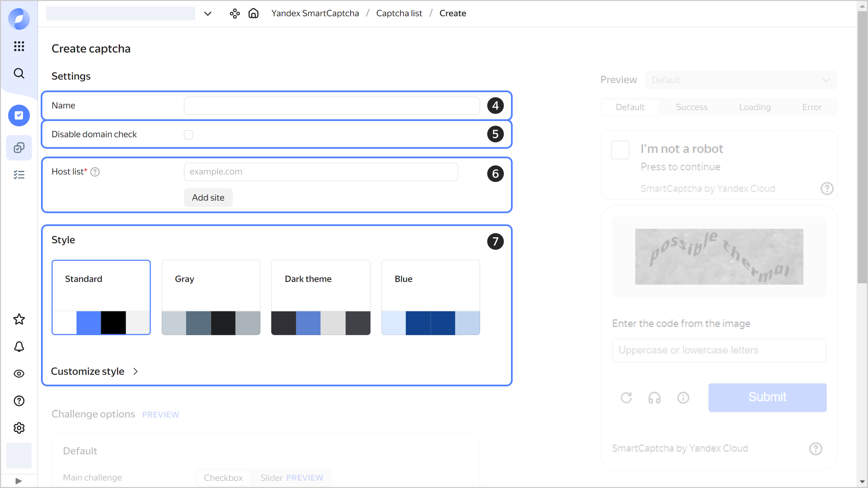The width and height of the screenshot is (868, 488).
Task: Open the Preview Default dropdown
Action: point(741,80)
